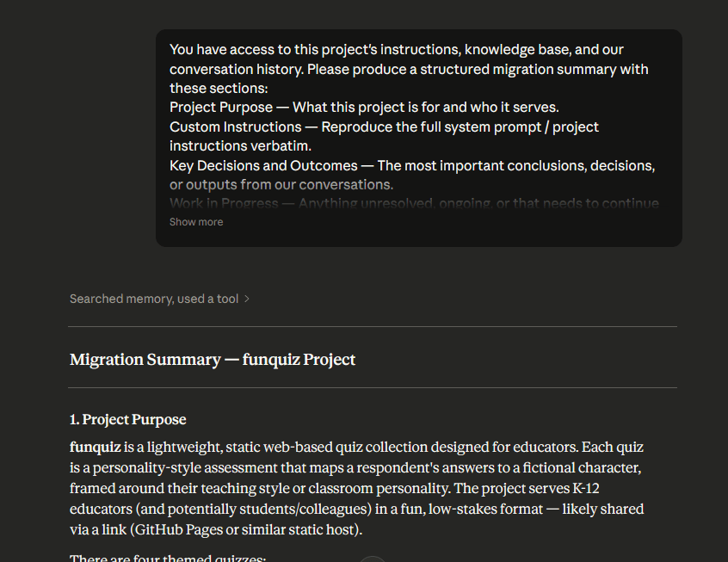This screenshot has width=728, height=562.
Task: Click the divider line below Migration Summary heading
Action: (x=373, y=388)
